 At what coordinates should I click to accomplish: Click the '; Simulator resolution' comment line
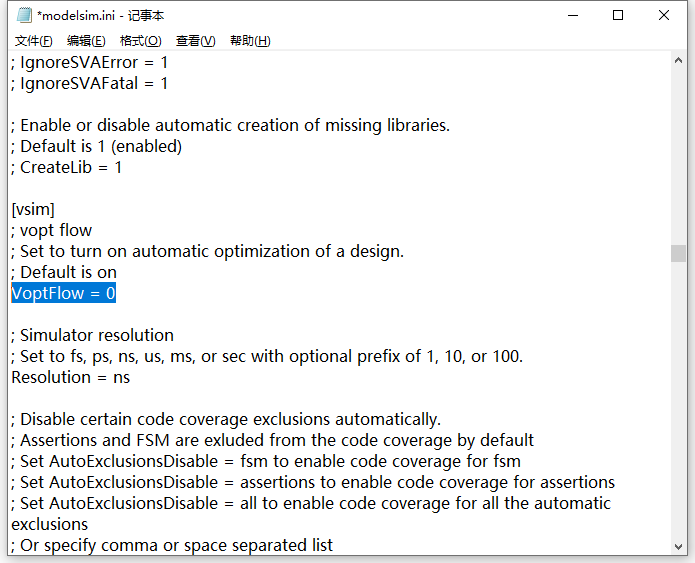[x=92, y=335]
